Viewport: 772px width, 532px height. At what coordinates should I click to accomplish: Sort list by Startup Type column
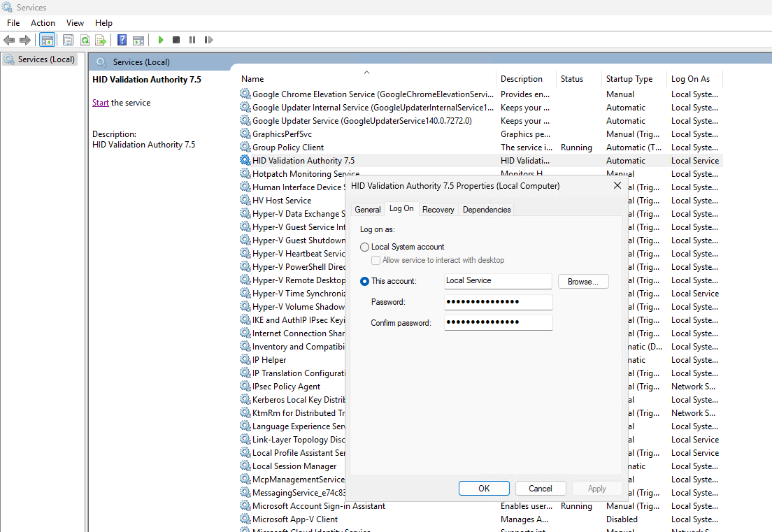coord(629,79)
